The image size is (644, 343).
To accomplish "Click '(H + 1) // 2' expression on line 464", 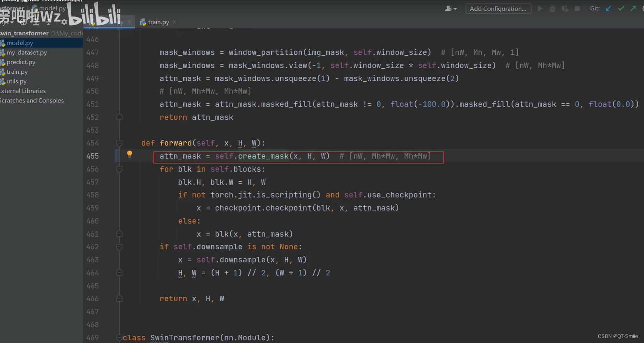I will tap(238, 273).
